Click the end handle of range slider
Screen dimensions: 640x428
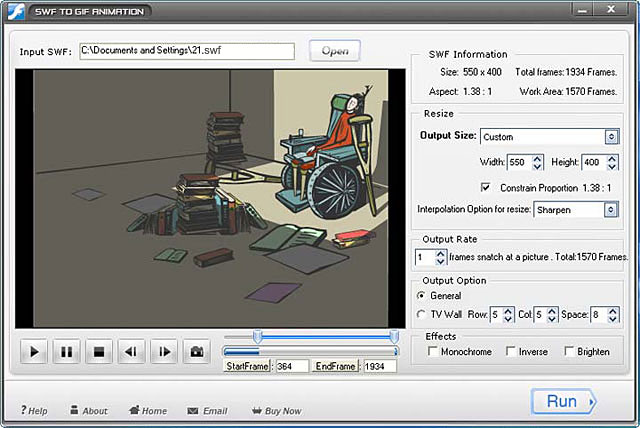(x=394, y=337)
